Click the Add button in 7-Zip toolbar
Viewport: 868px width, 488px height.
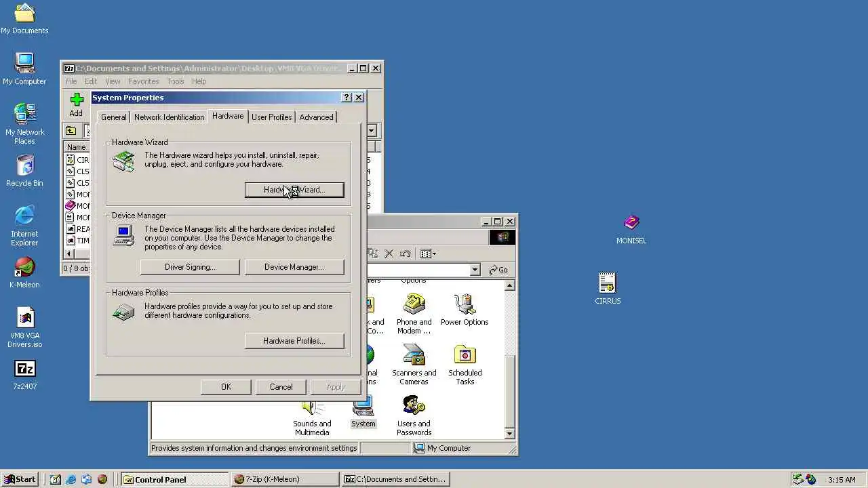[76, 105]
